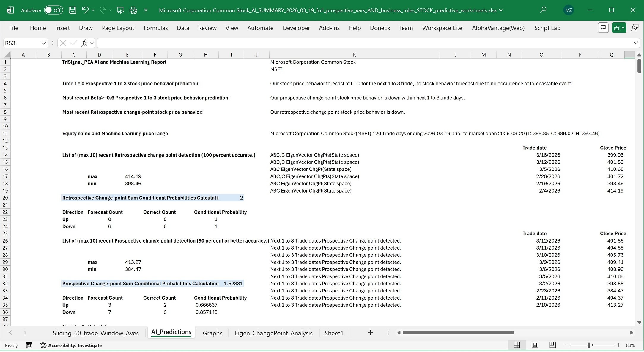Screen dimensions: 644x352
Task: Add a new sheet with plus
Action: (370, 333)
